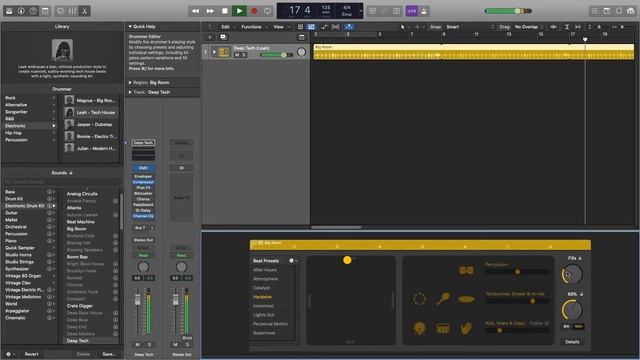Toggle the purple Count-in button
The height and width of the screenshot is (360, 640).
(x=412, y=11)
